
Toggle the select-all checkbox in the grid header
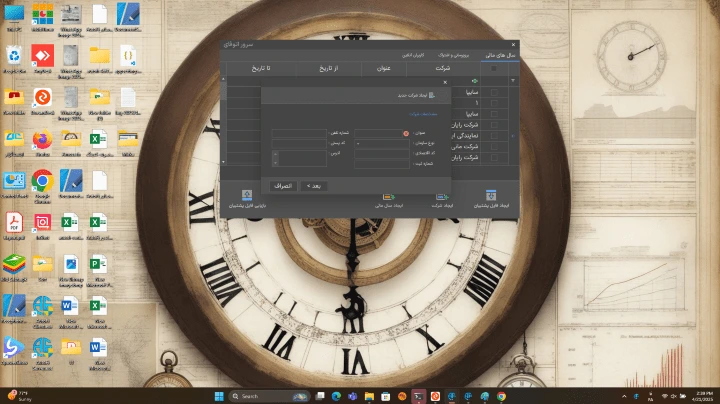[x=494, y=68]
